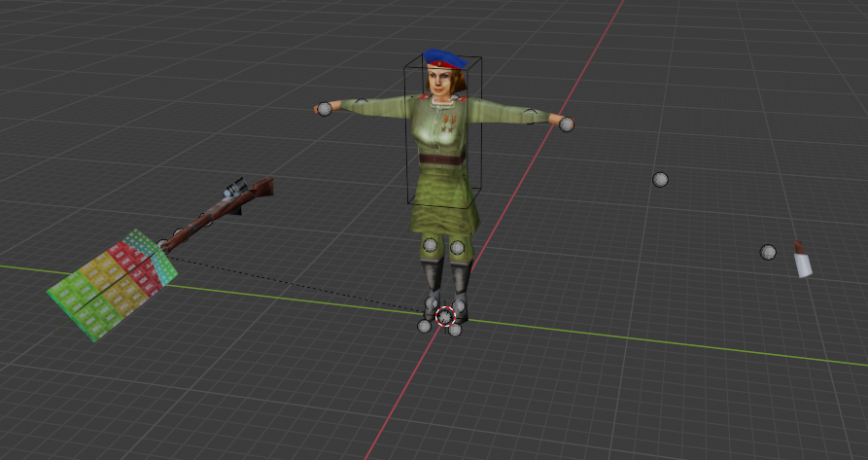Select the empty sphere on the hand pointing toward the rifle
Image resolution: width=868 pixels, height=460 pixels.
tap(325, 109)
